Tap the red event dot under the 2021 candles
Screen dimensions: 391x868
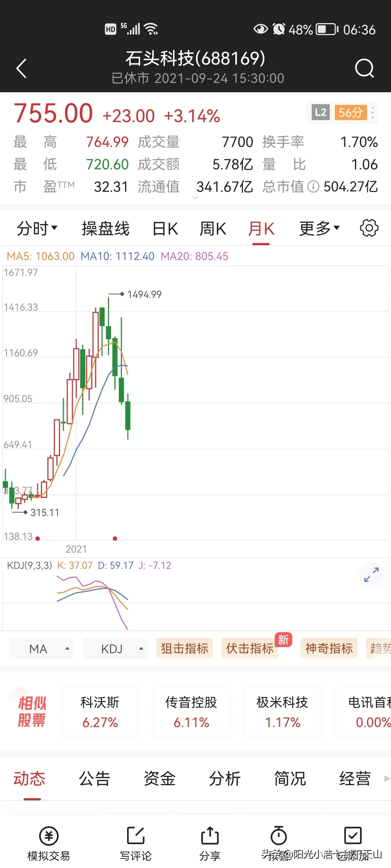coord(115,539)
